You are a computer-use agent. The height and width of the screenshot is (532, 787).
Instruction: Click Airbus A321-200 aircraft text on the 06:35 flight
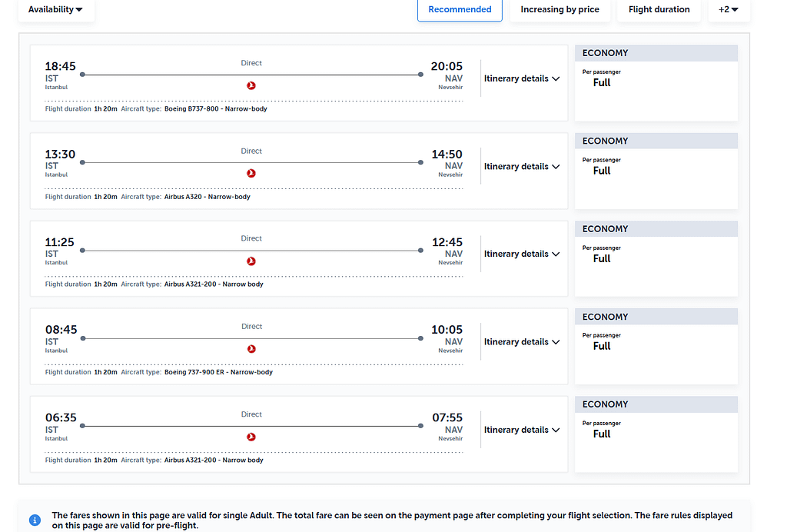(214, 461)
